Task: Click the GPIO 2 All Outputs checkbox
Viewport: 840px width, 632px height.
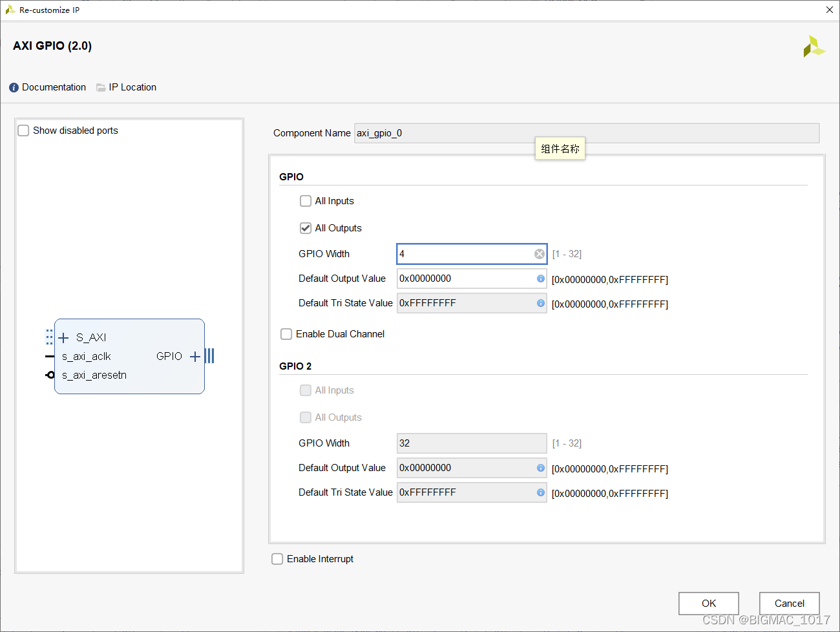Action: pos(306,417)
